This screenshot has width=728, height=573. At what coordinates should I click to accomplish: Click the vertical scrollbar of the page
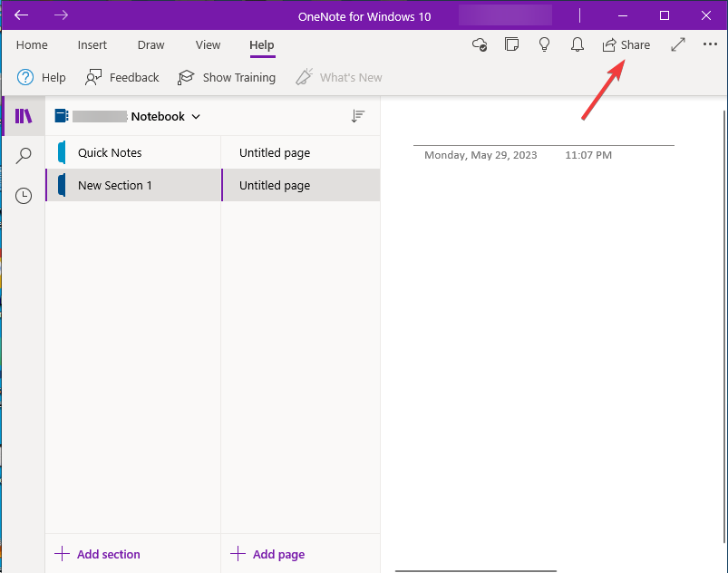[x=725, y=327]
